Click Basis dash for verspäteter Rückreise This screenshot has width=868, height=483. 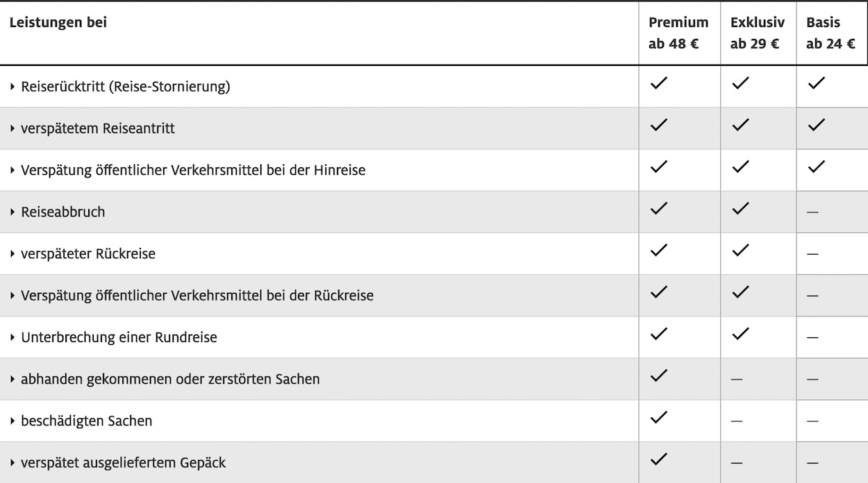click(812, 254)
